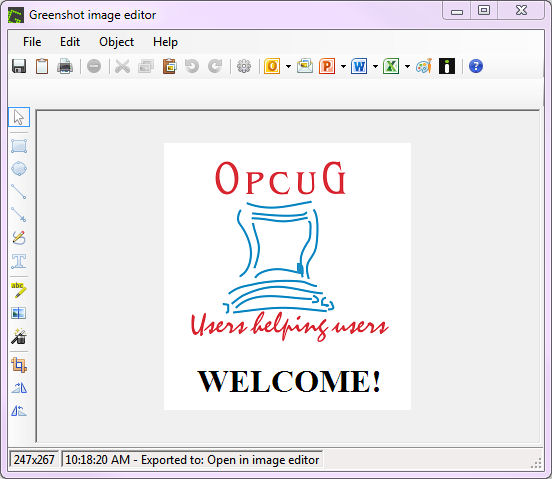
Task: Select the draw rectangle tool
Action: tap(19, 146)
